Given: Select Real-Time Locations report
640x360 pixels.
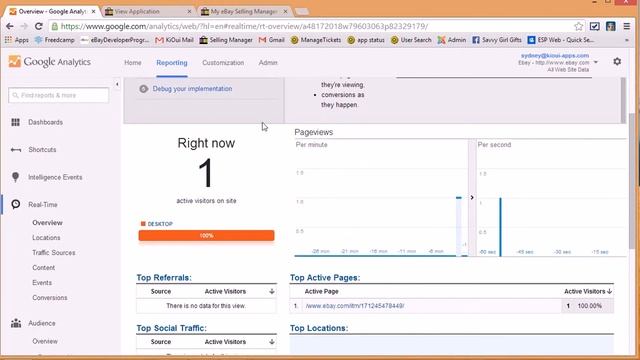Looking at the screenshot, I should 46,238.
